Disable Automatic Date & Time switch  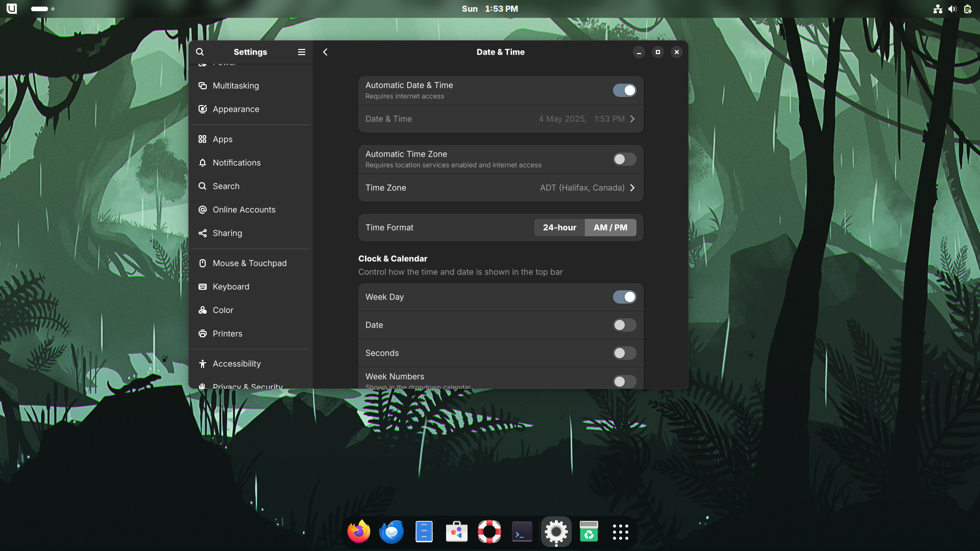[x=625, y=90]
